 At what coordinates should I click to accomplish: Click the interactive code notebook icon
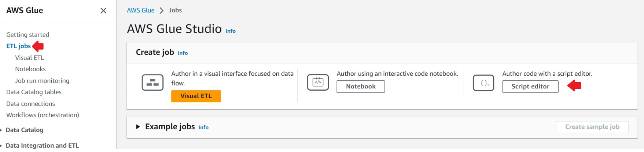(318, 82)
